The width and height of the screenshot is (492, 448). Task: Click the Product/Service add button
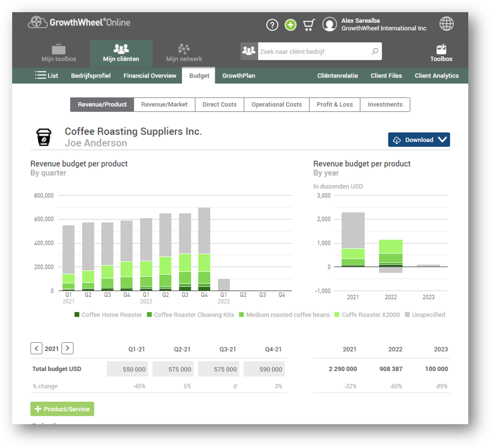62,409
